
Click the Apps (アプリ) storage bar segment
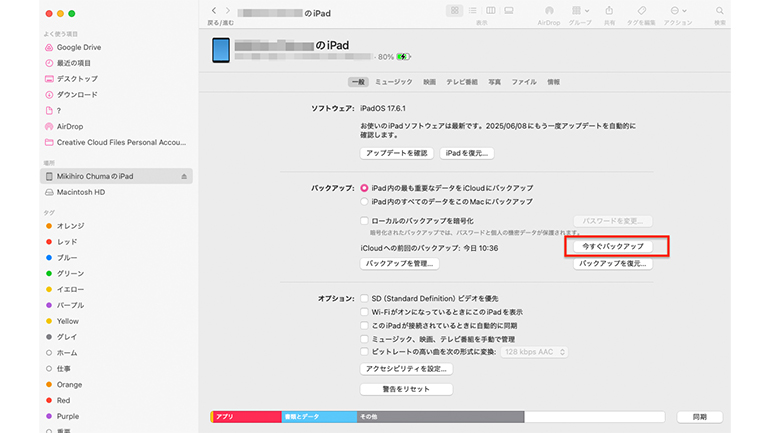(247, 417)
